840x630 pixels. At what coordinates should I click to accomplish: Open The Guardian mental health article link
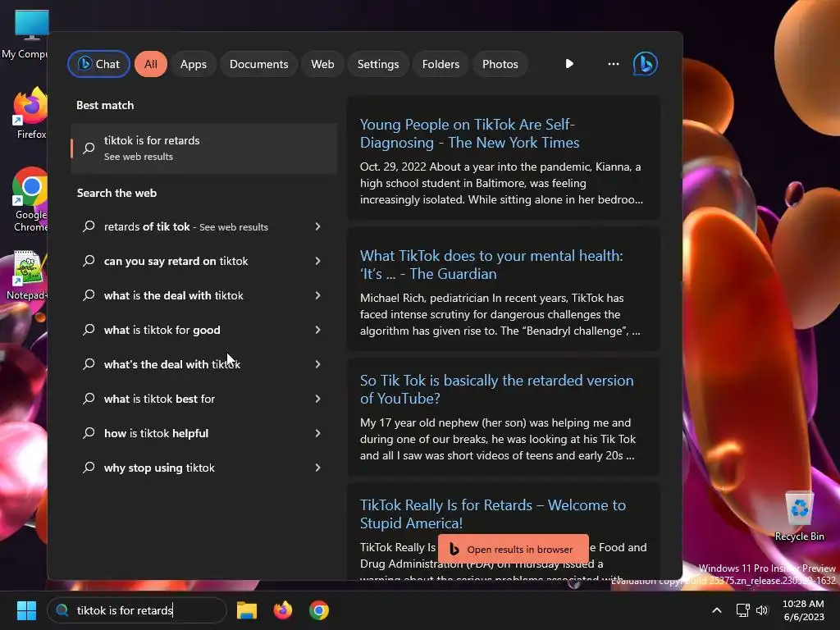(x=491, y=265)
